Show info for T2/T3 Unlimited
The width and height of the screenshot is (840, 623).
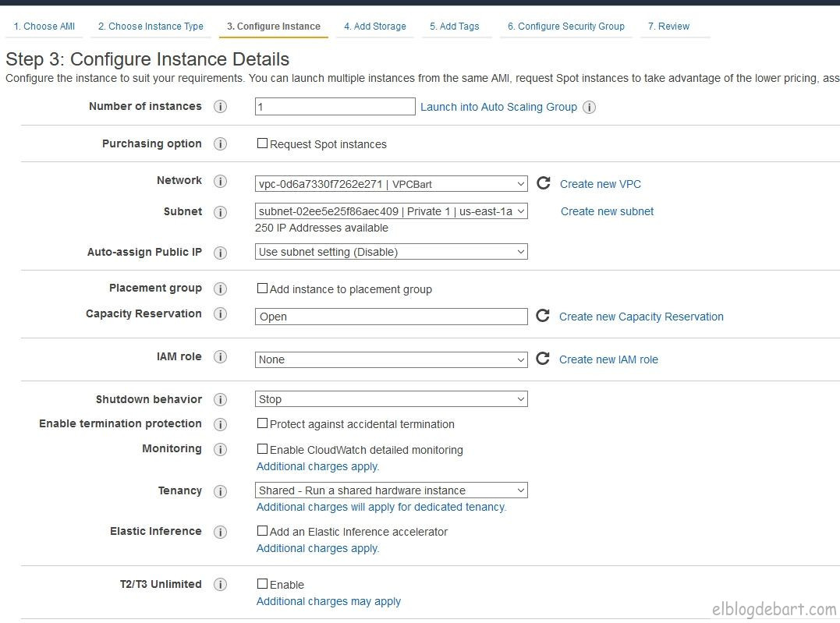(220, 585)
